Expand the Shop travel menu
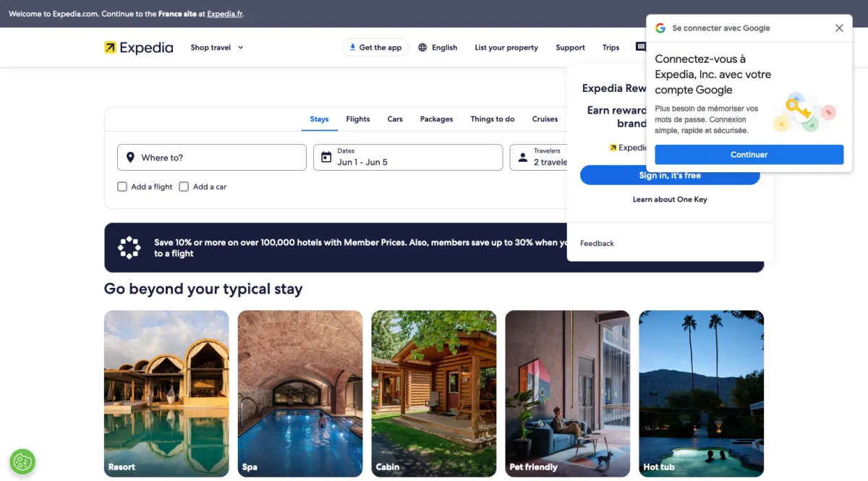This screenshot has width=868, height=481. pos(217,48)
